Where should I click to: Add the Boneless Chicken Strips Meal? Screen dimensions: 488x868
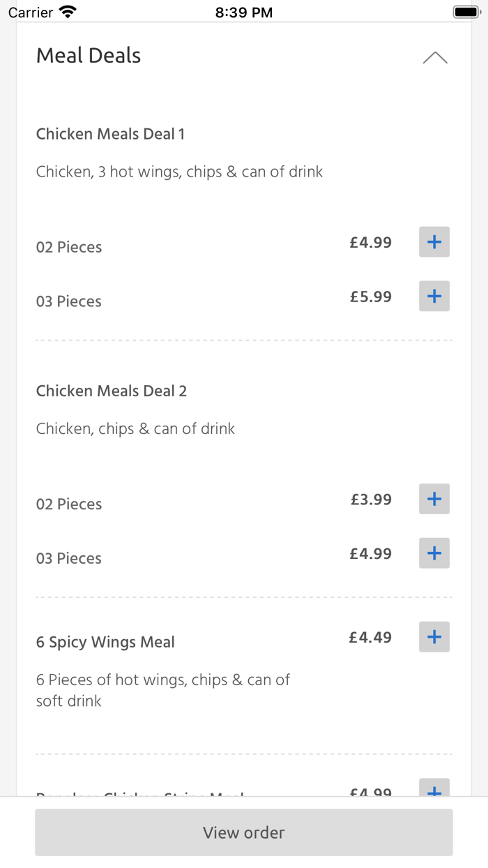434,792
